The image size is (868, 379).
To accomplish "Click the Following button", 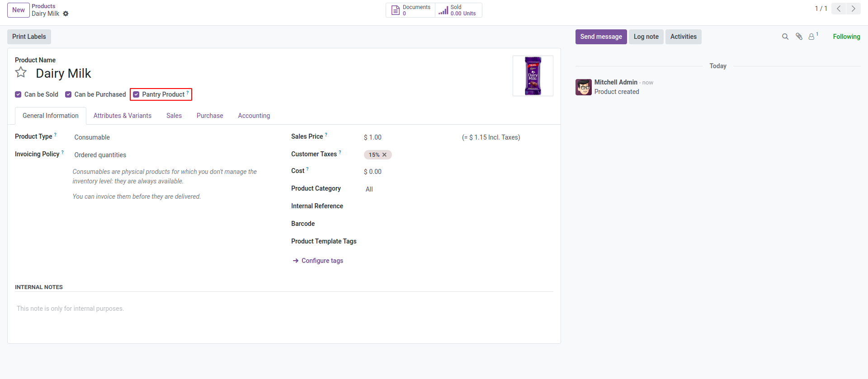I will pos(846,37).
